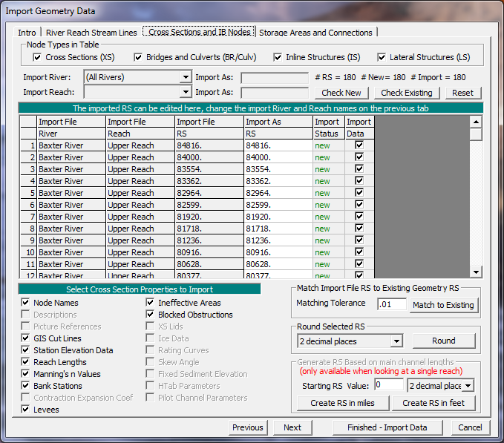
Task: Click Create RS in miles button
Action: (341, 403)
